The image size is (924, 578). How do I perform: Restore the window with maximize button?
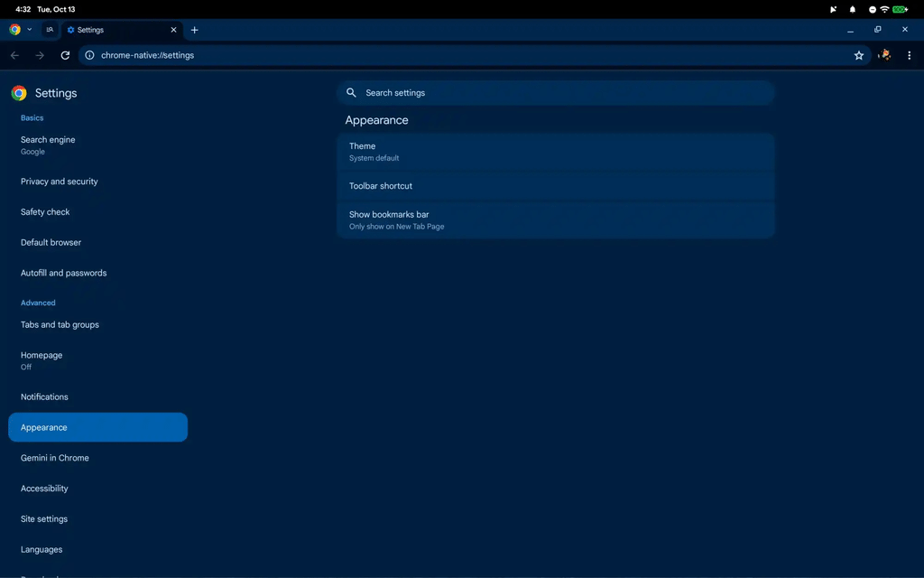click(x=877, y=30)
